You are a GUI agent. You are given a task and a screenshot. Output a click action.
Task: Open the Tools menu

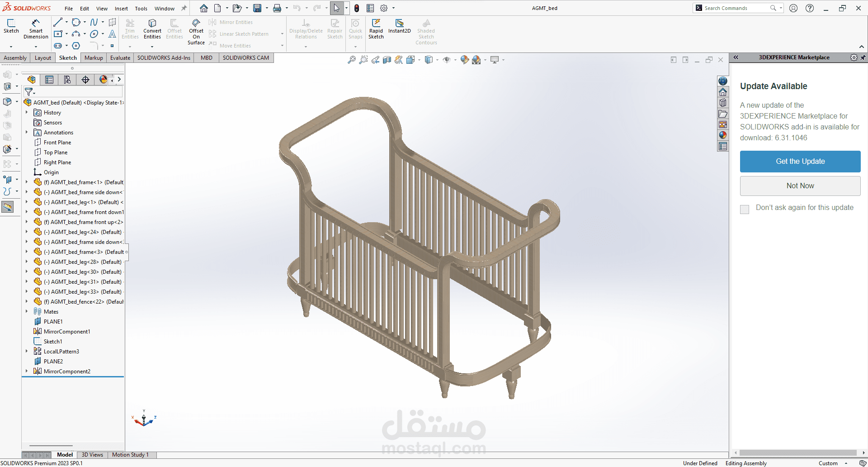(141, 9)
